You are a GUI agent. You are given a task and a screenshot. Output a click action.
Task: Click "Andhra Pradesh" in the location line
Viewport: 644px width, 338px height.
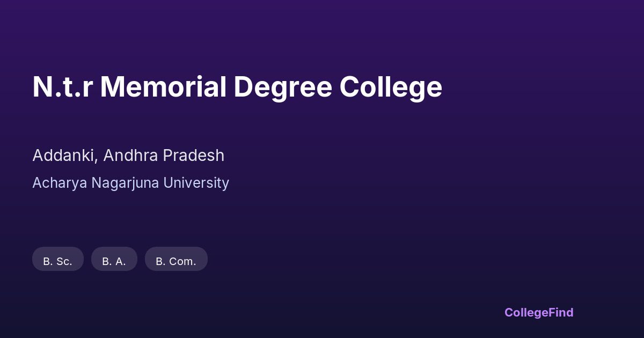(x=164, y=156)
